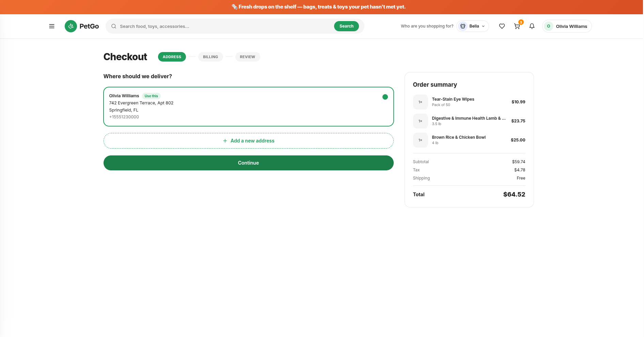Screen dimensions: 644x337
Task: Click the magnifier icon in search bar
Action: 114,26
